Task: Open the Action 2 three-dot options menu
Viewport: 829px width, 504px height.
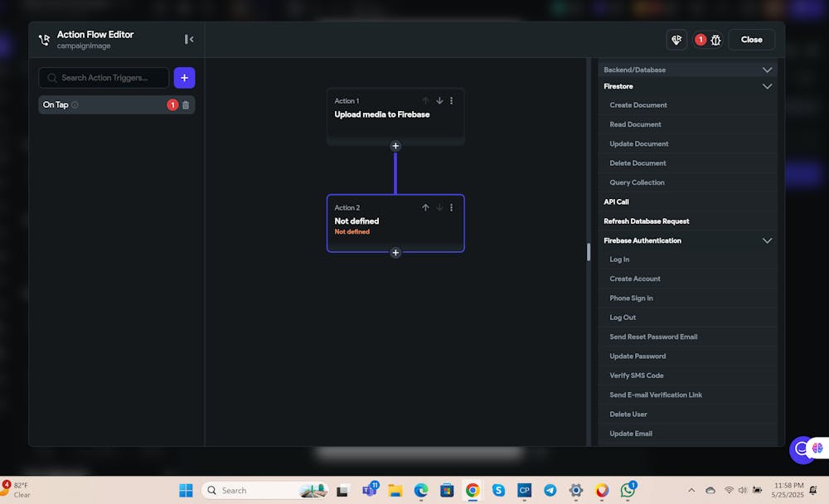Action: coord(452,207)
